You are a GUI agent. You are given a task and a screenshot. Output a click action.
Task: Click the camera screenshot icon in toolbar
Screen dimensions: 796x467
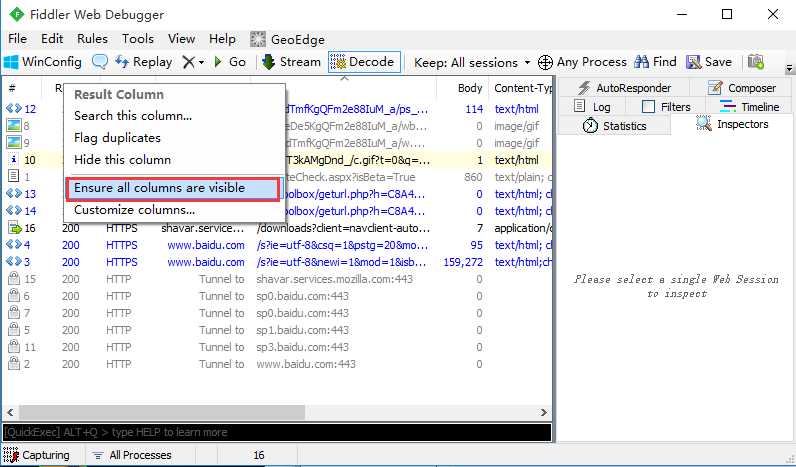click(x=755, y=62)
